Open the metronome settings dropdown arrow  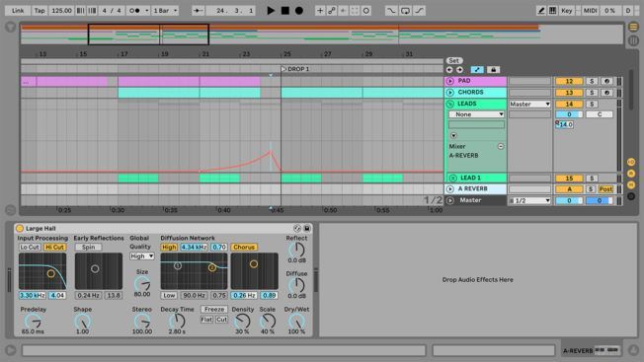point(146,11)
